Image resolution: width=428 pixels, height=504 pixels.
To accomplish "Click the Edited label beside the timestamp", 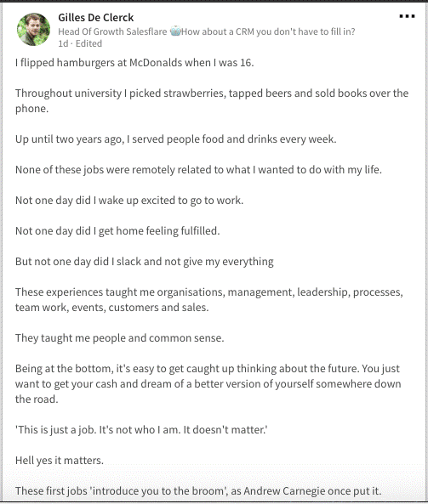I will [x=88, y=43].
